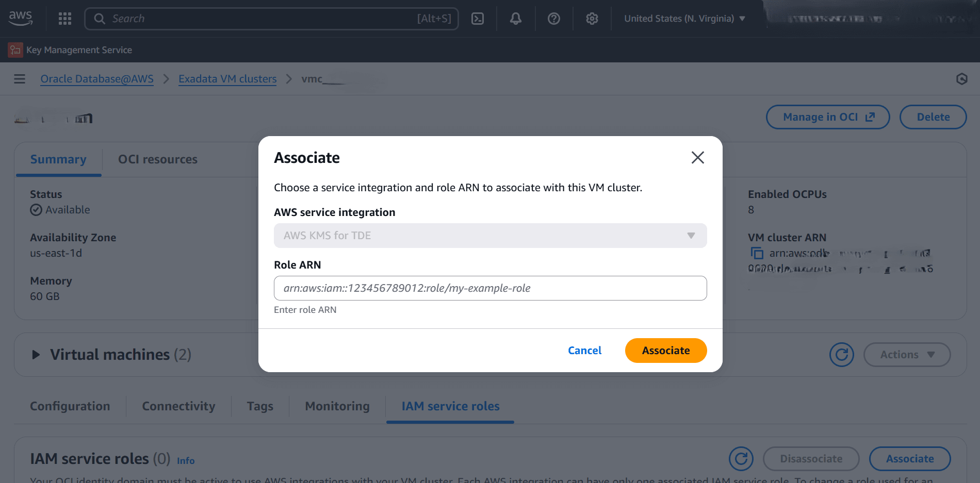Launch CloudShell from the top bar
The height and width of the screenshot is (483, 980).
pos(477,18)
